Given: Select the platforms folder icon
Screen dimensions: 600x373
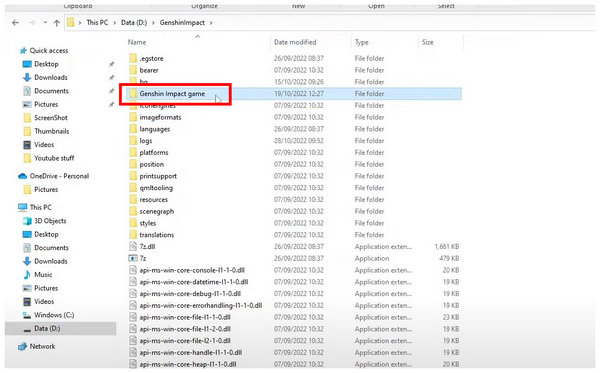Looking at the screenshot, I should (x=133, y=152).
